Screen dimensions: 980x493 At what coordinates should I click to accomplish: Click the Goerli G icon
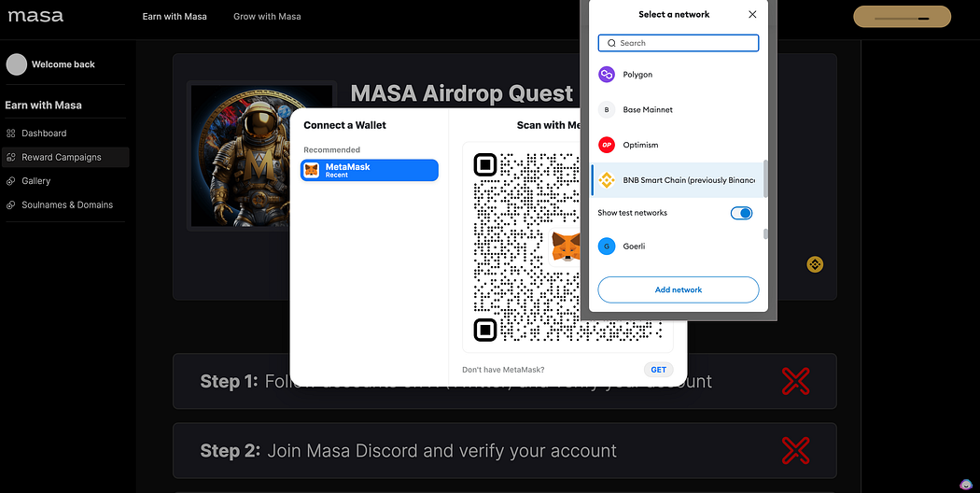[x=607, y=246]
